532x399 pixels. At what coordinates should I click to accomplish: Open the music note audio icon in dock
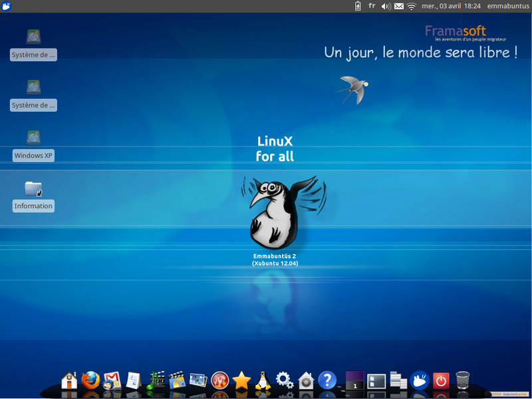pyautogui.click(x=156, y=380)
